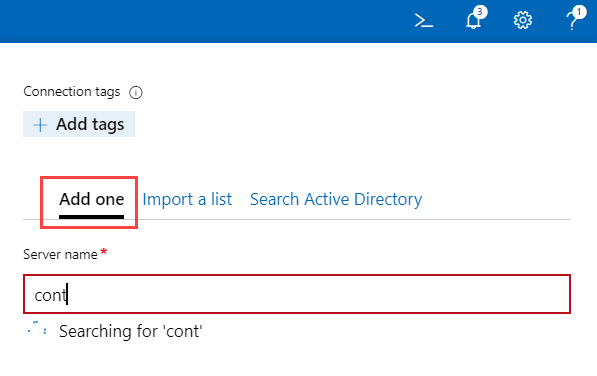
Task: Add tags to the connection
Action: click(79, 124)
